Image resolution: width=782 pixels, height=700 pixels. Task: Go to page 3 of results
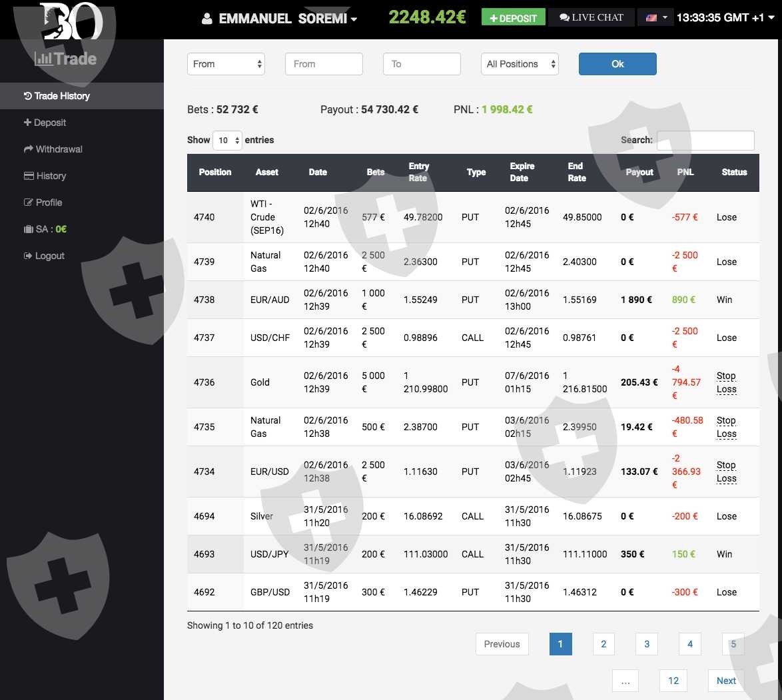[647, 644]
